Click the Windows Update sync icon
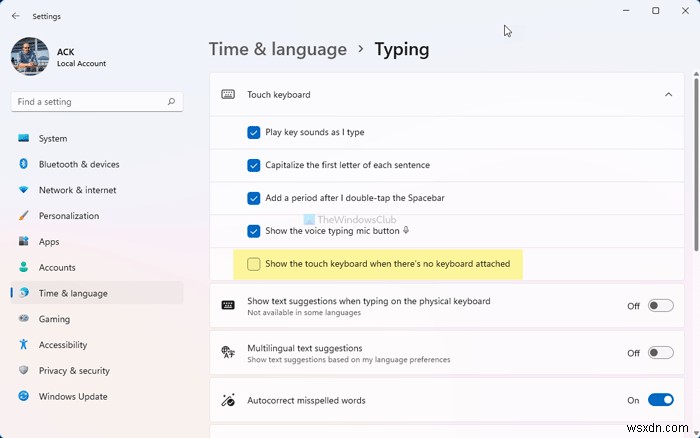The image size is (700, 438). tap(24, 396)
